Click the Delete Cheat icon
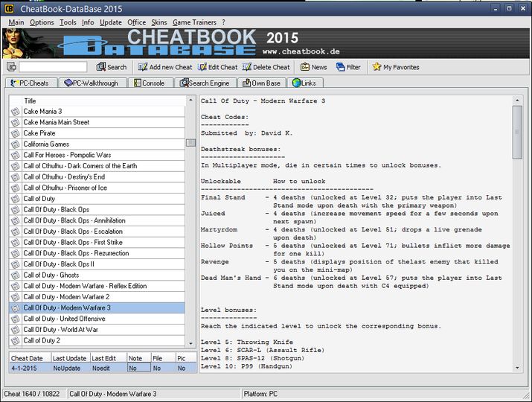This screenshot has height=402, width=532. click(x=247, y=67)
